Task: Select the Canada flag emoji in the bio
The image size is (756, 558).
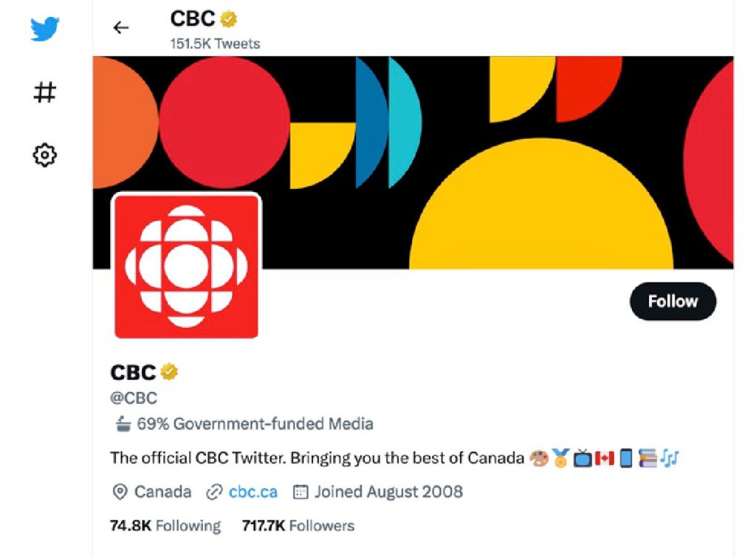Action: [x=604, y=458]
